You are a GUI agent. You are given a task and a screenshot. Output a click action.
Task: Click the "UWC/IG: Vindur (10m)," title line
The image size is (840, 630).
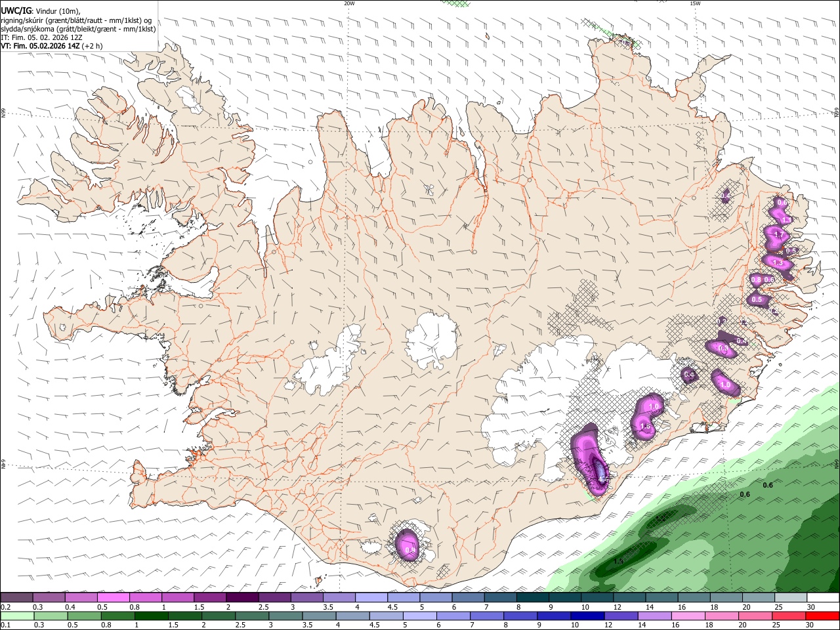pos(40,10)
